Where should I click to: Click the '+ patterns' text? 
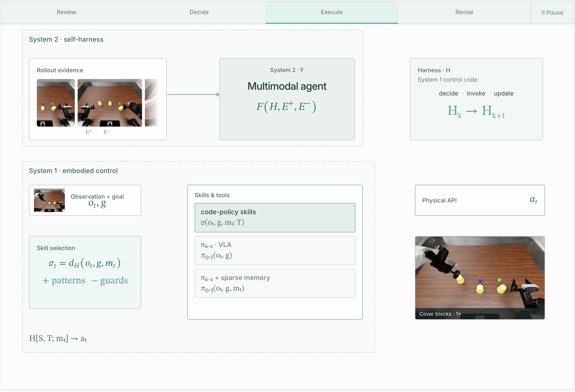pyautogui.click(x=64, y=280)
